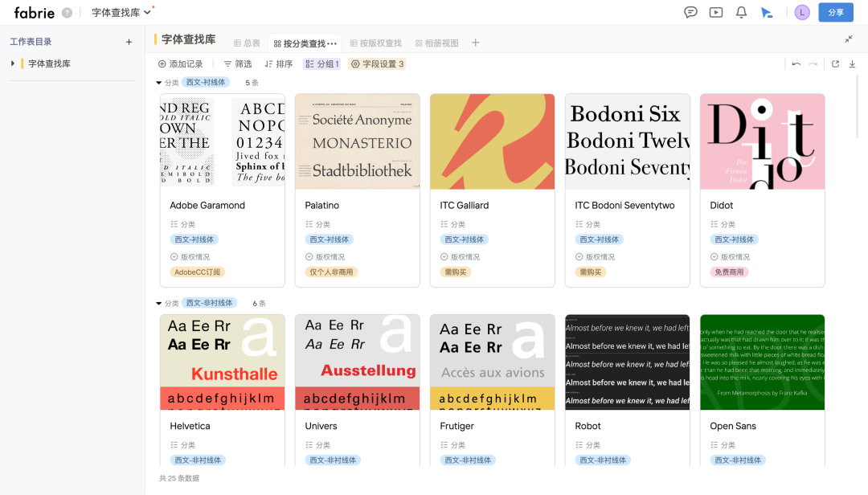Start presentation play icon
The image size is (868, 495).
[x=716, y=12]
